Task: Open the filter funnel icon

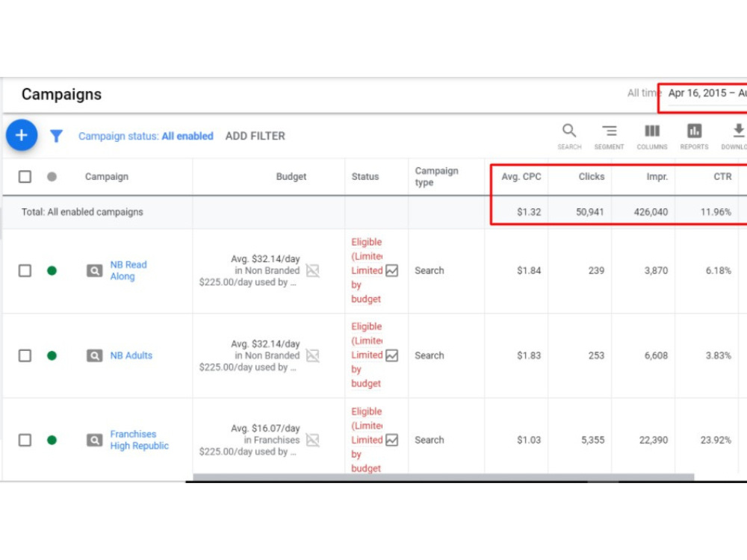Action: coord(56,136)
